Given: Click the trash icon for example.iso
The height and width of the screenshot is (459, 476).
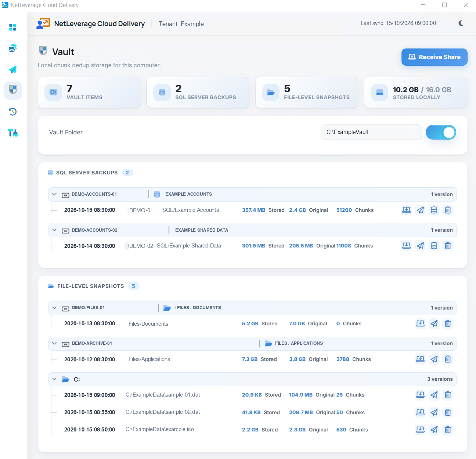Looking at the screenshot, I should (x=448, y=430).
